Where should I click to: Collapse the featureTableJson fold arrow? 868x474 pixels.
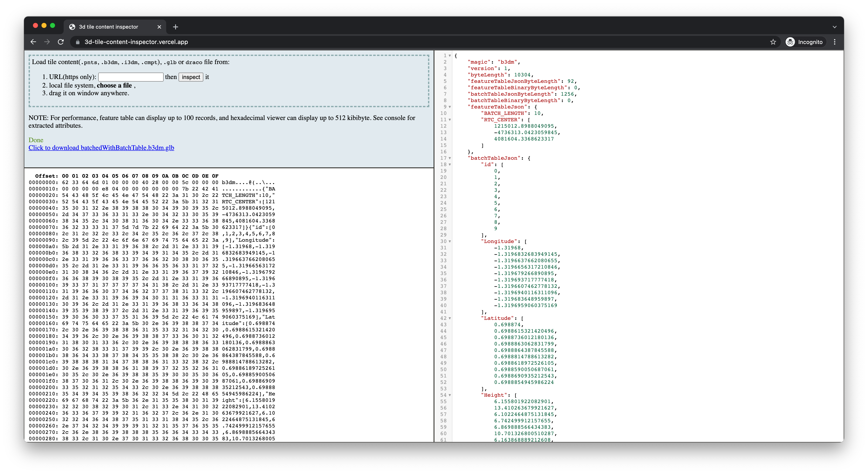point(450,107)
